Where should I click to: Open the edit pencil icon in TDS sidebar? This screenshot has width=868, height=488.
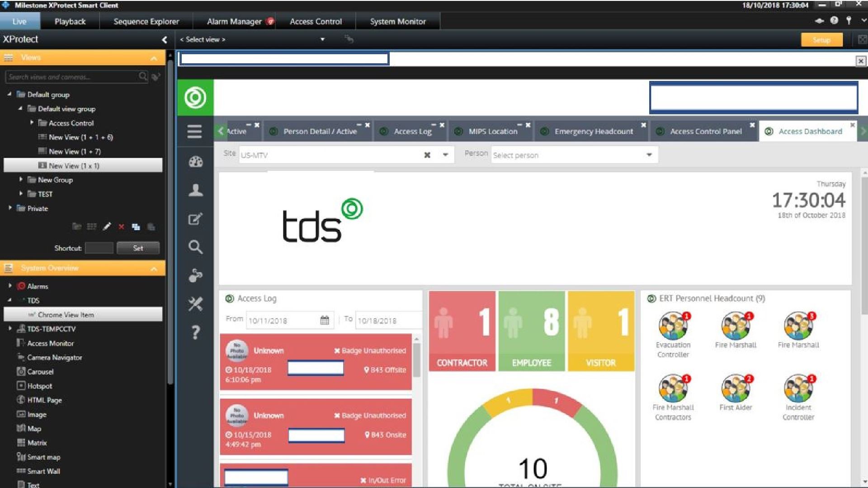tap(195, 219)
